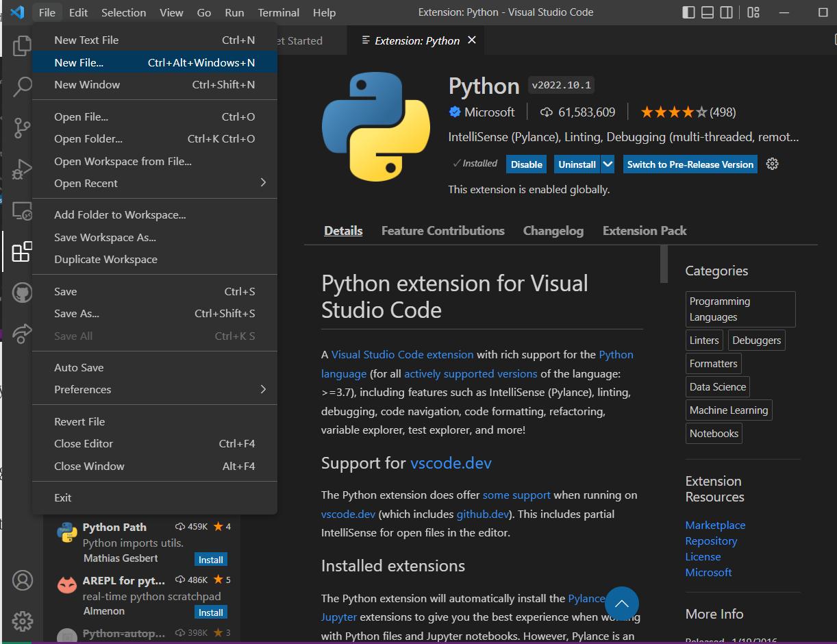Expand the Open Recent submenu
This screenshot has width=837, height=644.
tap(154, 184)
